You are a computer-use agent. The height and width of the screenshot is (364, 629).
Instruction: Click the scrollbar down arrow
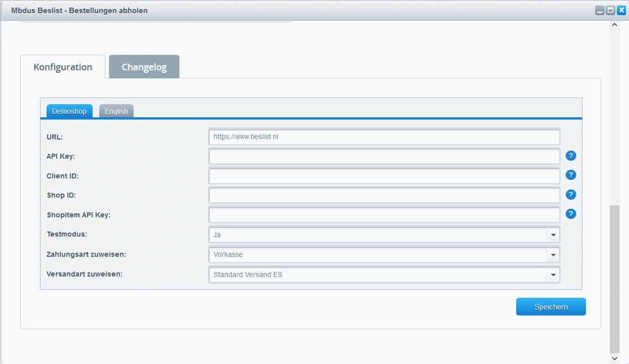click(x=615, y=358)
